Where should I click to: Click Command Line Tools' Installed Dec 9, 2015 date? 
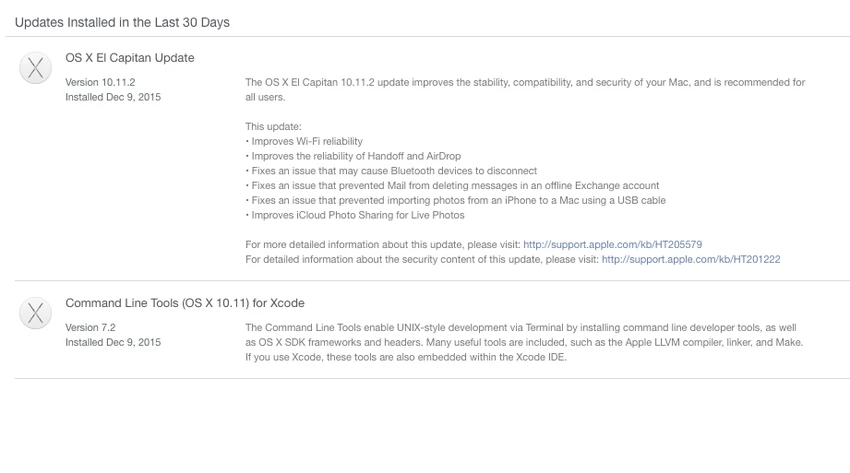(113, 342)
